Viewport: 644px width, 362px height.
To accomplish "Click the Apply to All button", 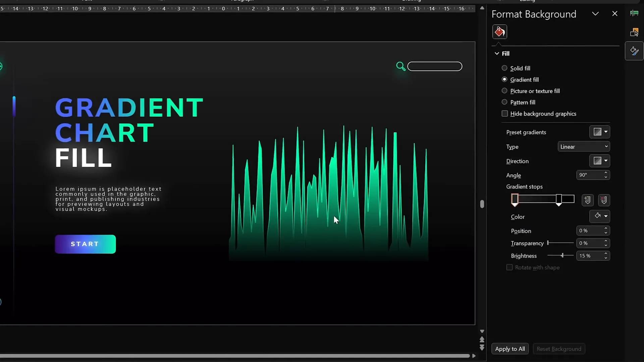I will click(x=510, y=349).
